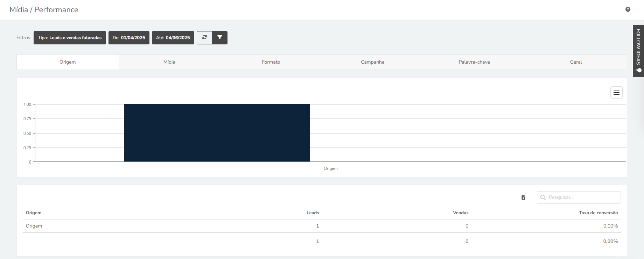Sort by Taxa de conversão column header
The width and height of the screenshot is (644, 259).
[598, 213]
